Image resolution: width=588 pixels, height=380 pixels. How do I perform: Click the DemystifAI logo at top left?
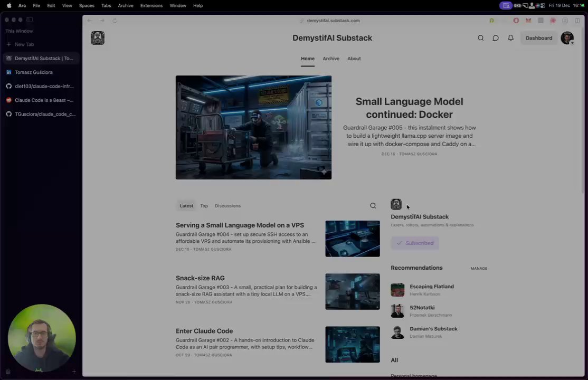(98, 38)
